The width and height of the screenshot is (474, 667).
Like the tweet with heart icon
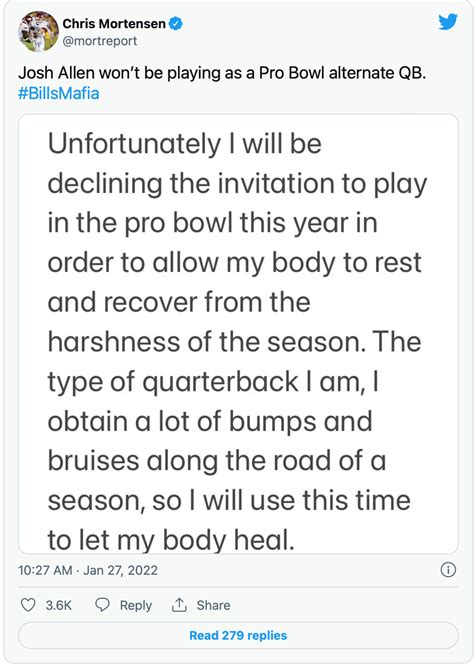28,604
